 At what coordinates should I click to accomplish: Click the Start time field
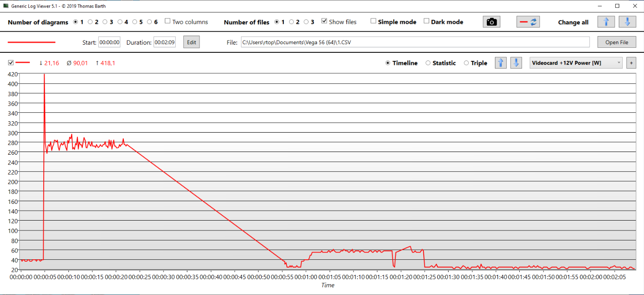(109, 42)
